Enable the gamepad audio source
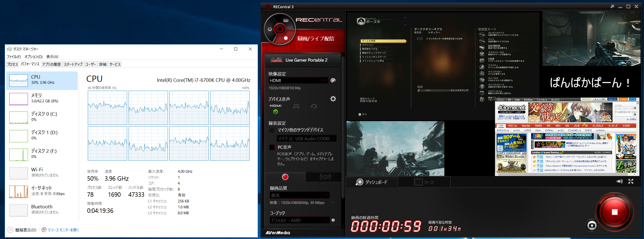 click(296, 112)
